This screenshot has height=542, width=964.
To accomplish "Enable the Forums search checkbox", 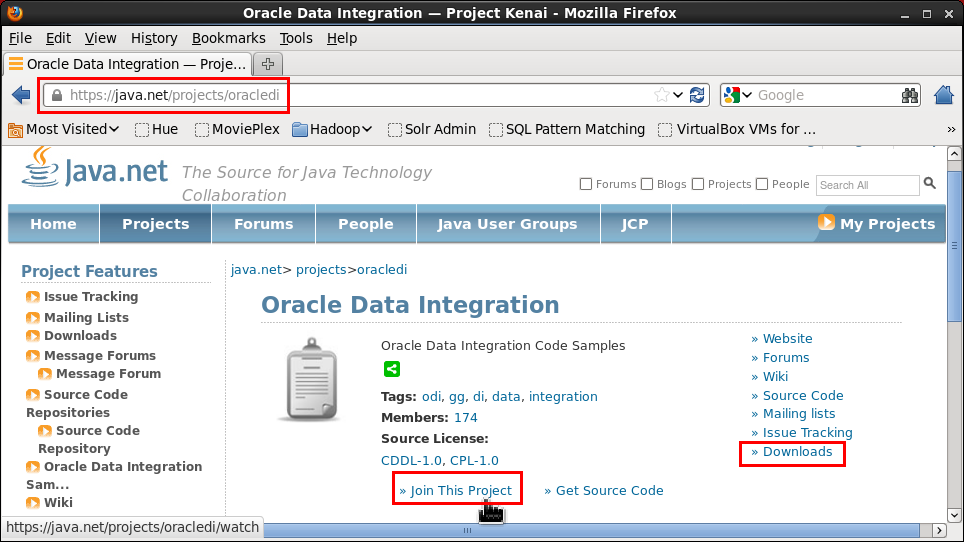I will point(586,184).
